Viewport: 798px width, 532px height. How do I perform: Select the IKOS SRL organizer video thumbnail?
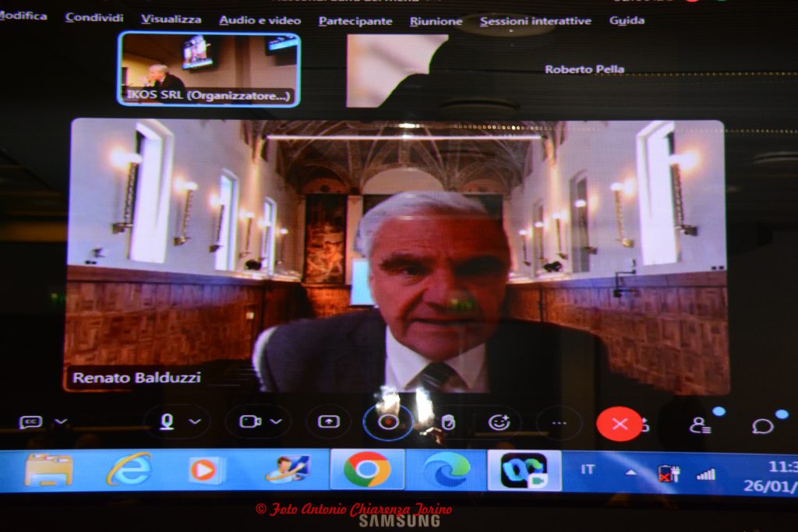[209, 69]
